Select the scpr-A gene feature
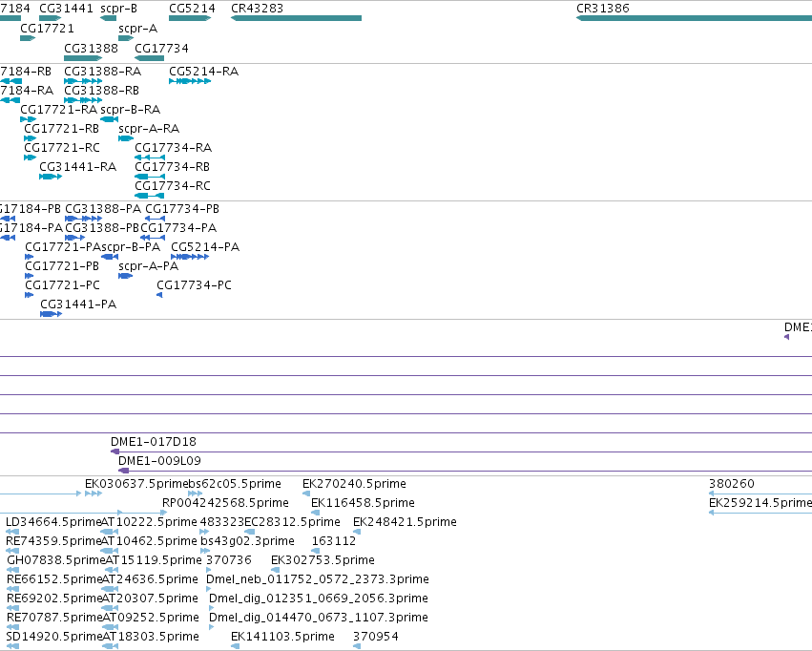This screenshot has height=651, width=812. [126, 38]
